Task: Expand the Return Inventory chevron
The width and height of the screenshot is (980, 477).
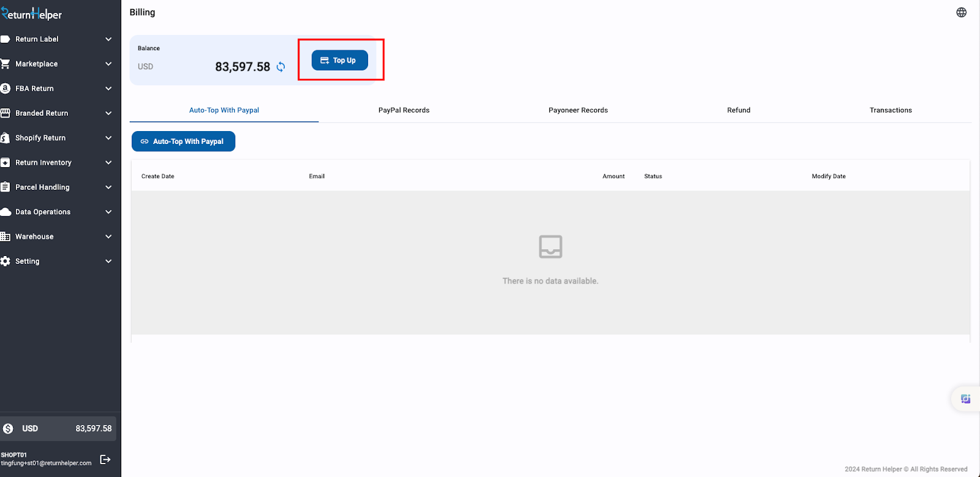Action: point(108,162)
